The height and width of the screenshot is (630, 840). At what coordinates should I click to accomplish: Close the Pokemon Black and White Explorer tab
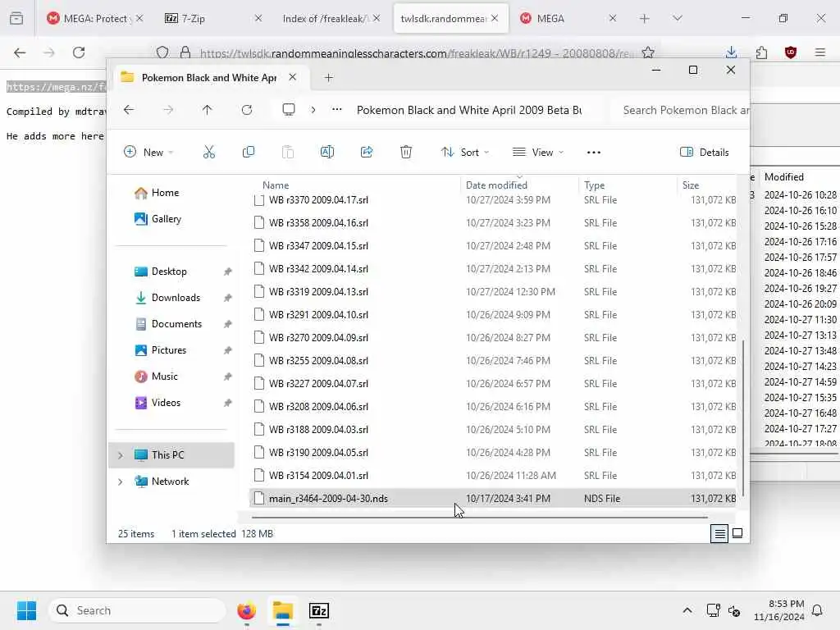(x=293, y=77)
